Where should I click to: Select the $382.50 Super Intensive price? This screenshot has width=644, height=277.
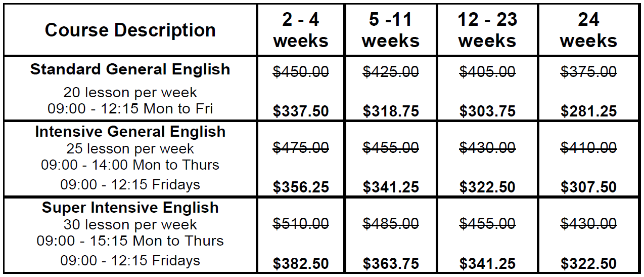pos(301,263)
